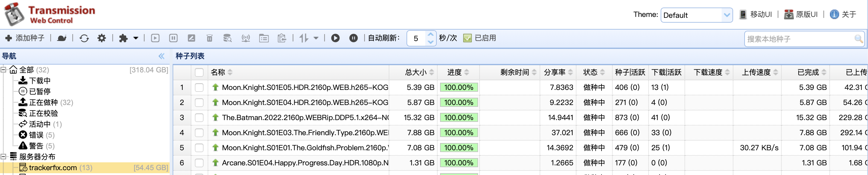This screenshot has width=868, height=175.
Task: Sort by 分享率 column header
Action: [x=558, y=72]
